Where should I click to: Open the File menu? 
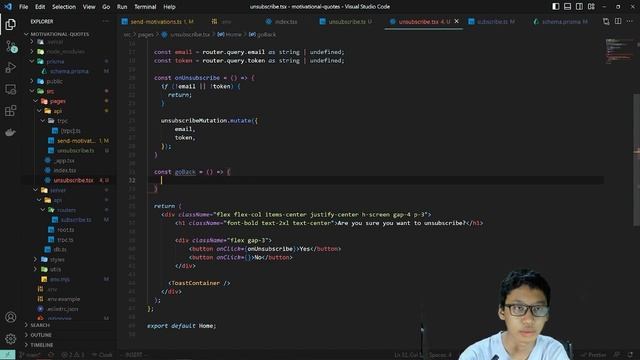(23, 7)
